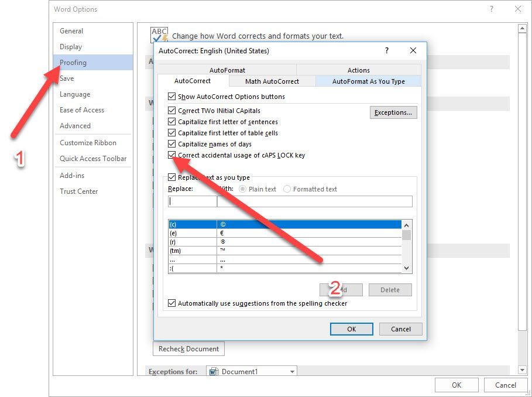Image resolution: width=532 pixels, height=397 pixels.
Task: Open Customize Ribbon settings
Action: pyautogui.click(x=93, y=142)
